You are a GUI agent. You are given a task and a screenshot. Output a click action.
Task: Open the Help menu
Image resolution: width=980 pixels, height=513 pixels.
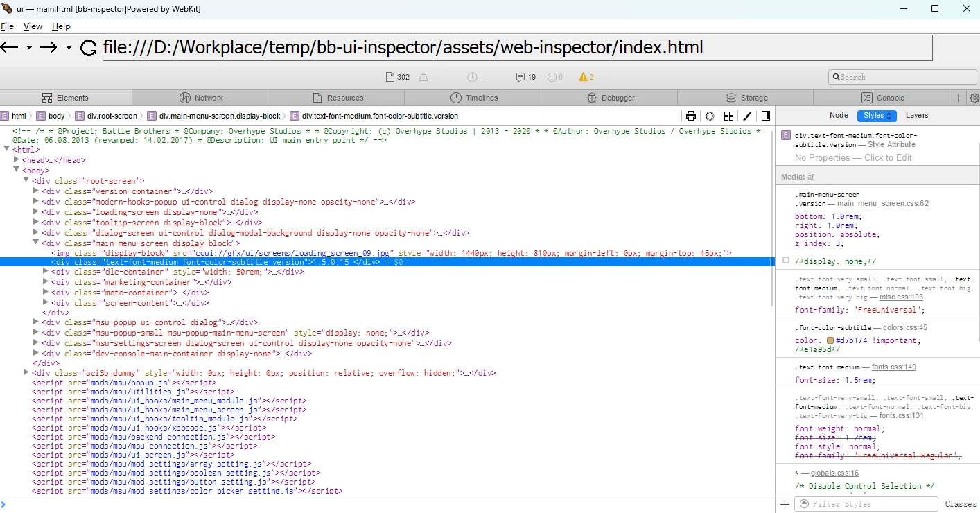click(x=61, y=26)
